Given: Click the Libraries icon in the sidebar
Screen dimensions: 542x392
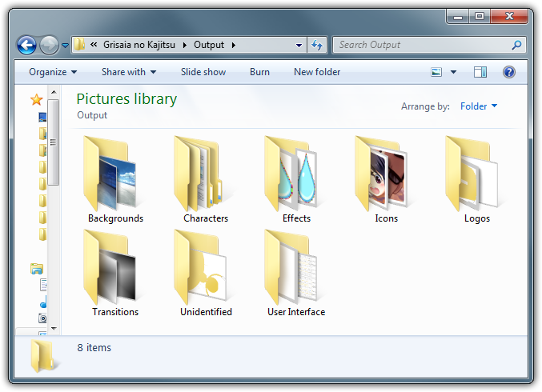Looking at the screenshot, I should coord(37,269).
